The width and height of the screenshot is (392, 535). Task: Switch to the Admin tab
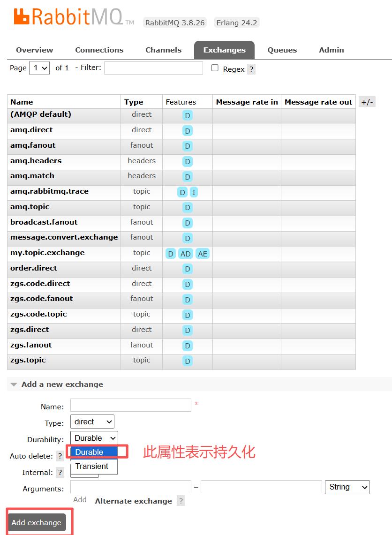(x=331, y=50)
